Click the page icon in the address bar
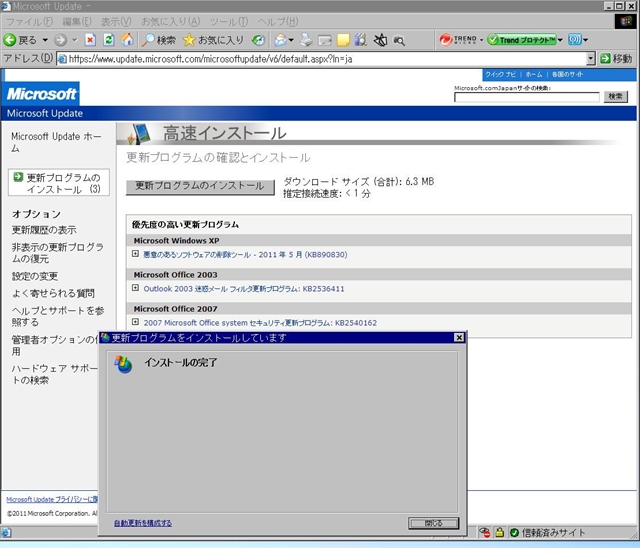Viewport: 640px width, 548px height. coord(62,59)
